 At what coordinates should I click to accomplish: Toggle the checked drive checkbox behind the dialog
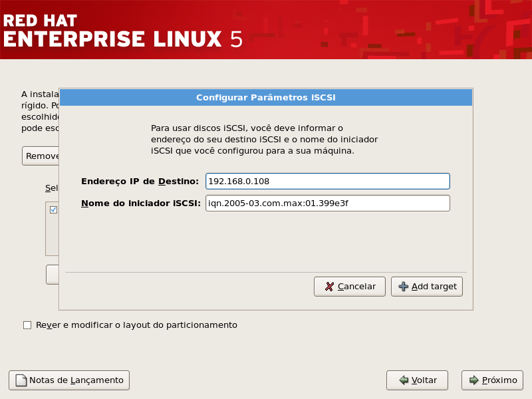(53, 209)
